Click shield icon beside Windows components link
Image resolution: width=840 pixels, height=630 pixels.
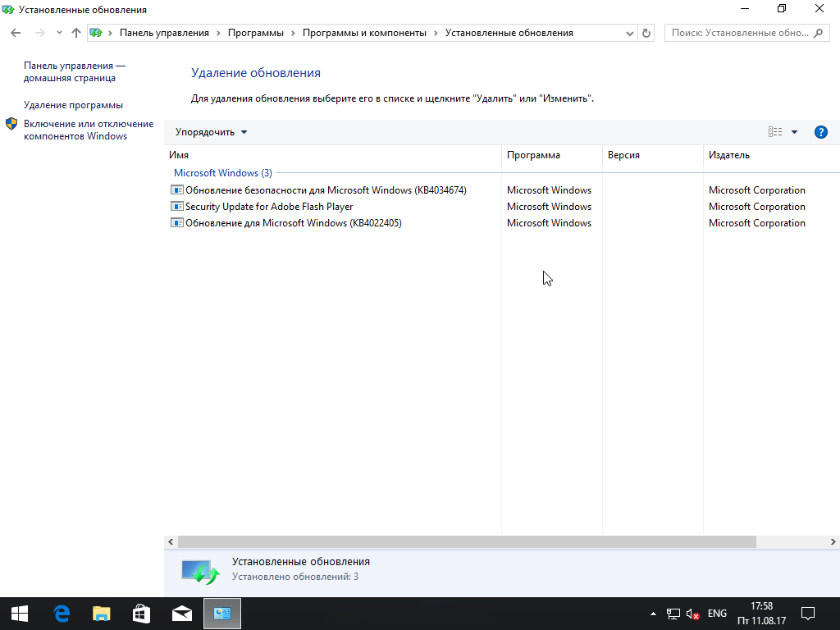[11, 124]
